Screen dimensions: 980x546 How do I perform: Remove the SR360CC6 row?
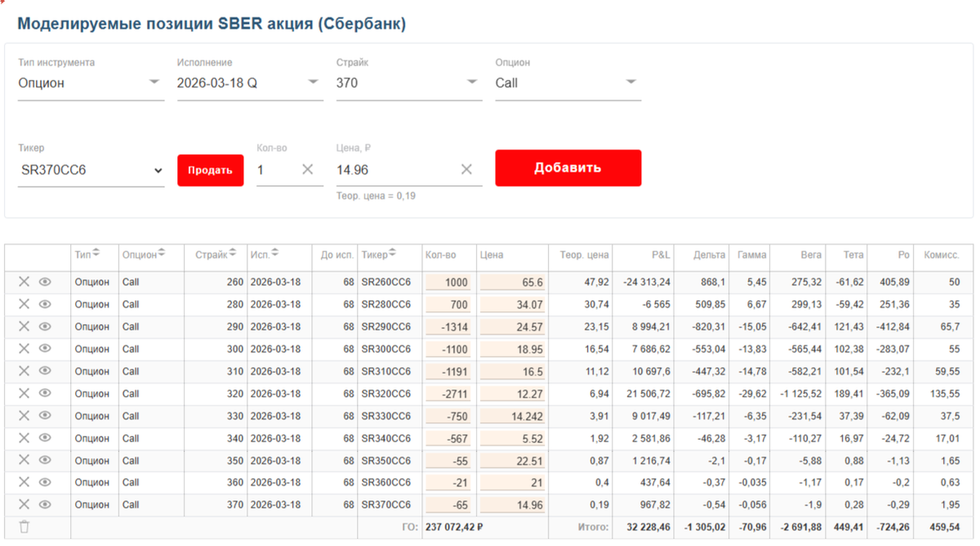point(24,482)
